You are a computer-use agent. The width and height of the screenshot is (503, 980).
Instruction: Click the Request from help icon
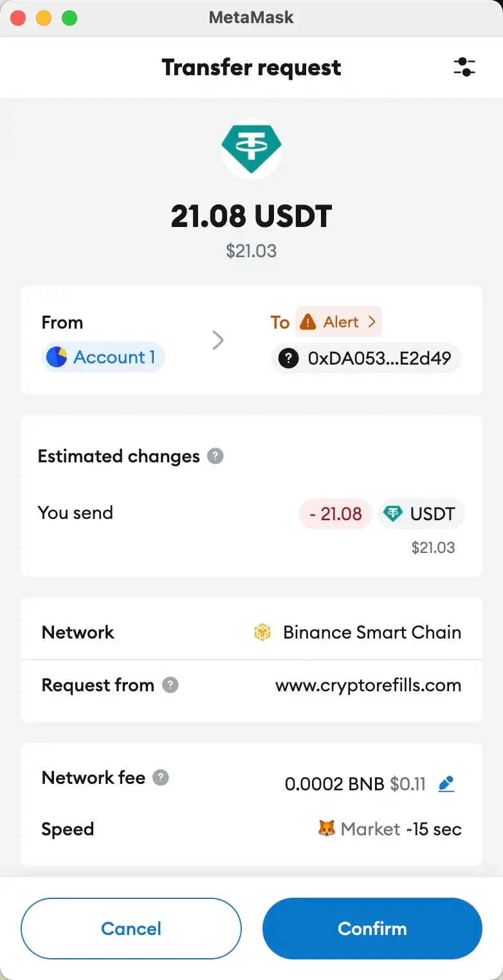(x=170, y=685)
